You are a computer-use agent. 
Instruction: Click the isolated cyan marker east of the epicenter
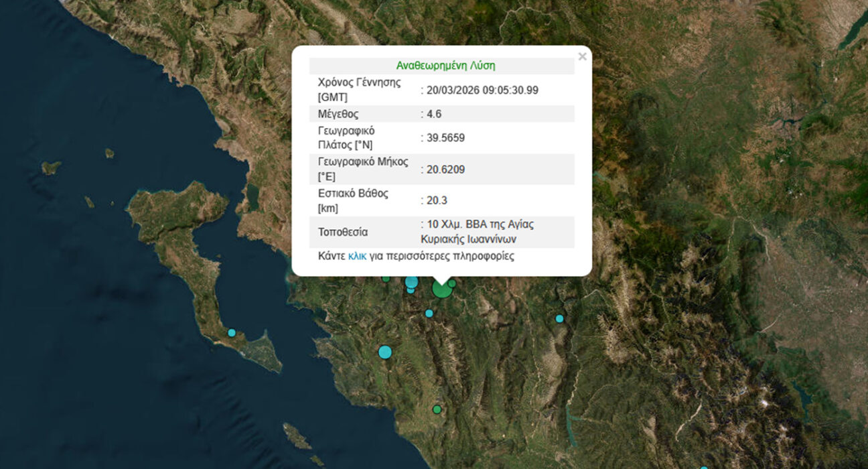pos(559,318)
